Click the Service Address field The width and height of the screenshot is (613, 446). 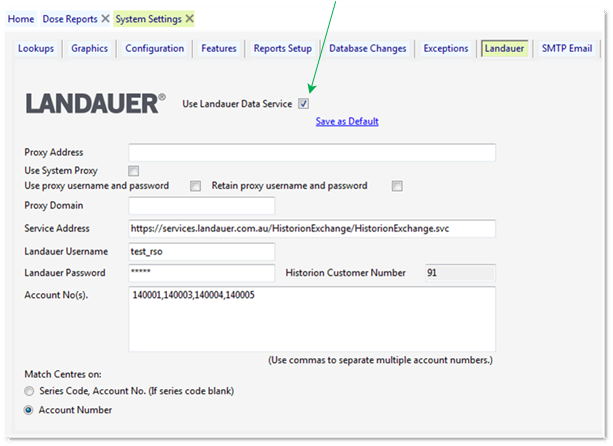coord(312,229)
